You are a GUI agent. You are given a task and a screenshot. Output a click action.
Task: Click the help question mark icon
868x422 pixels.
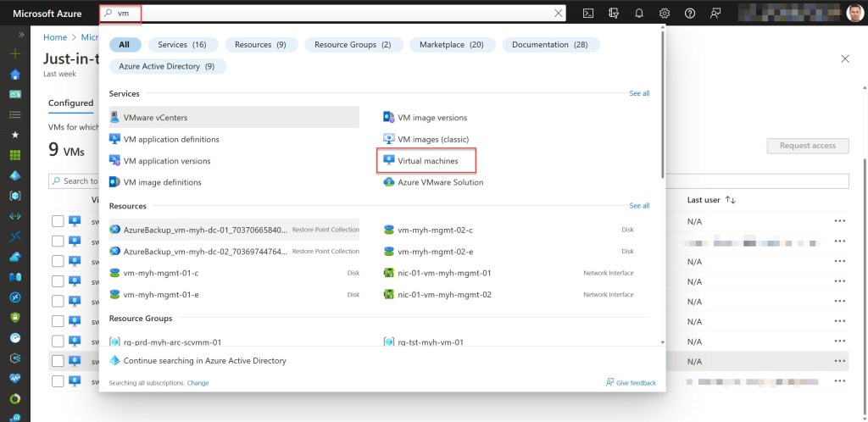(690, 13)
